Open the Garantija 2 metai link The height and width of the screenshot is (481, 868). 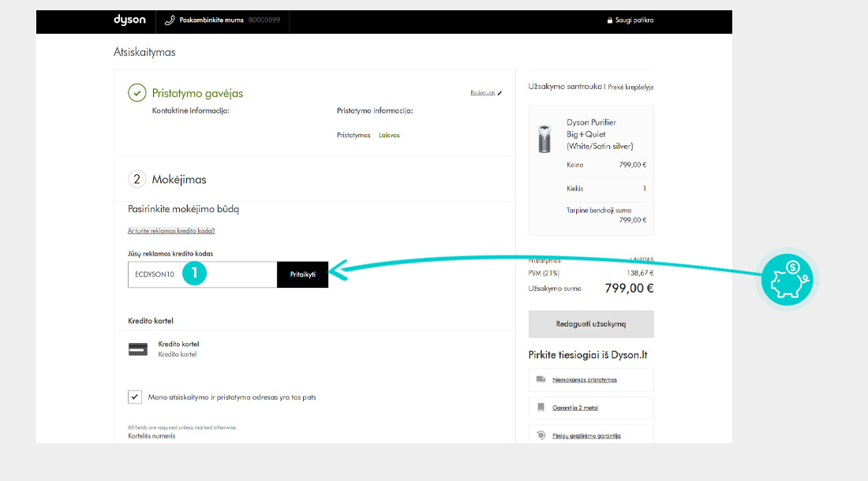click(x=575, y=408)
